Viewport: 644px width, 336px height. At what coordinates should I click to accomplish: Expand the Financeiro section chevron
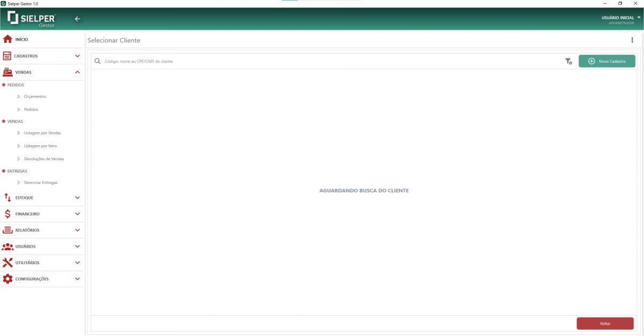[x=77, y=214]
